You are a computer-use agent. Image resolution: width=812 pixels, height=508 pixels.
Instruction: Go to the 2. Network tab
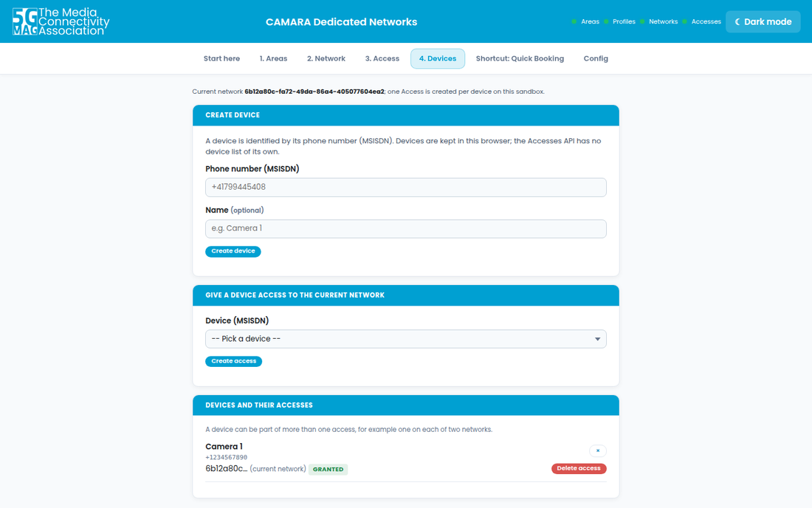click(x=326, y=58)
